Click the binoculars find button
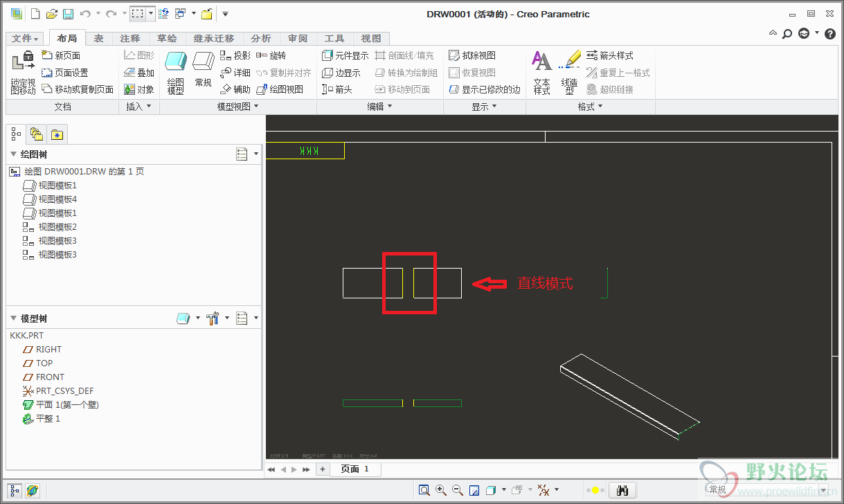The height and width of the screenshot is (504, 844). pyautogui.click(x=622, y=490)
